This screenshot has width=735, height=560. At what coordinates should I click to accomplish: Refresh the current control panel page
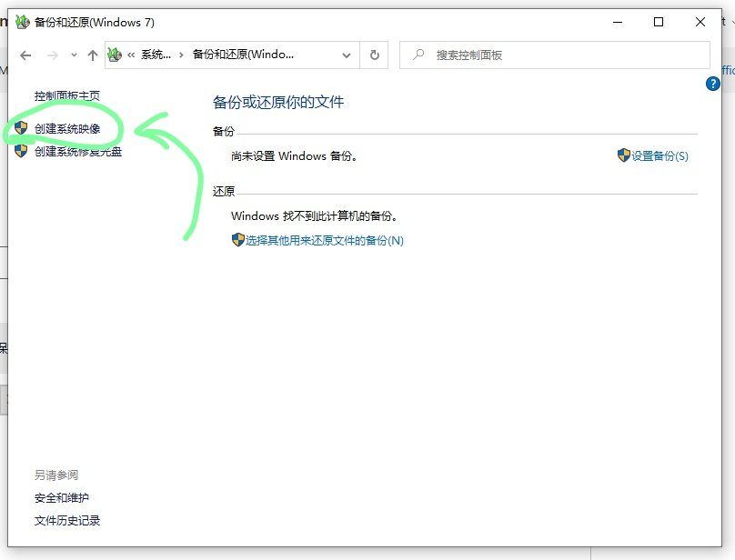[374, 55]
